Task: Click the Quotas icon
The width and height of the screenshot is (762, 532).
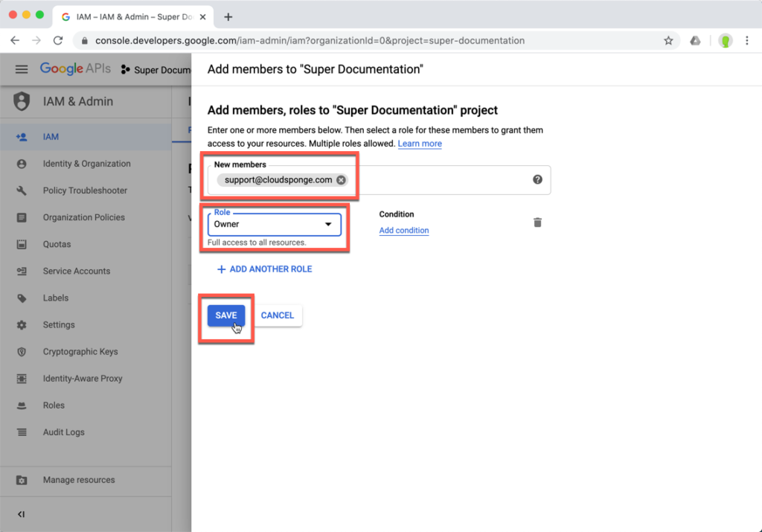Action: [x=22, y=244]
